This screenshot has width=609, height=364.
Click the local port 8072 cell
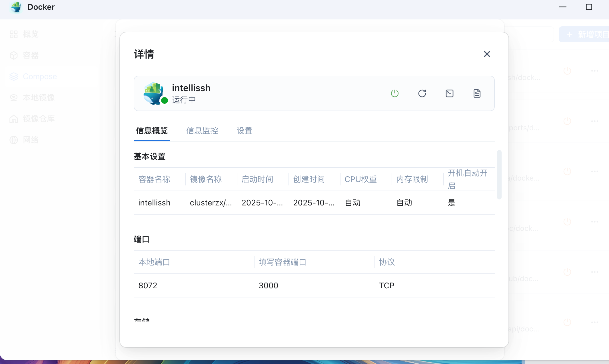148,286
